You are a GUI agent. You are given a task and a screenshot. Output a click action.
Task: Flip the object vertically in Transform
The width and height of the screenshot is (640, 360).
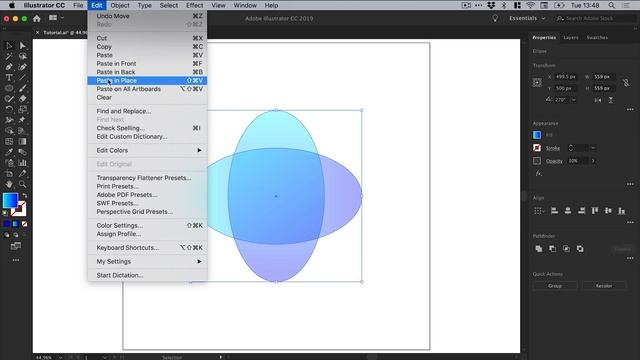pyautogui.click(x=611, y=100)
